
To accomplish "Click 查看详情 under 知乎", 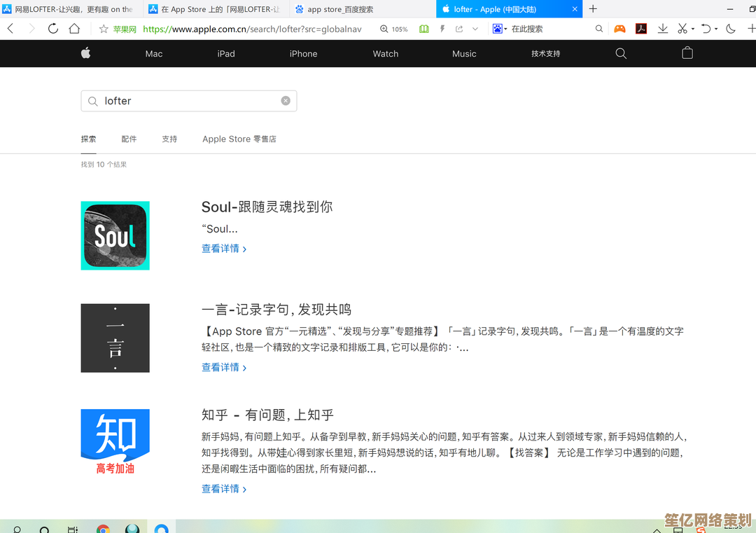I will [x=224, y=489].
